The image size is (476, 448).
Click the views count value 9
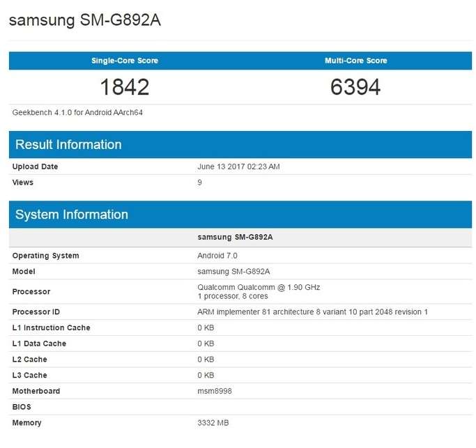point(199,183)
